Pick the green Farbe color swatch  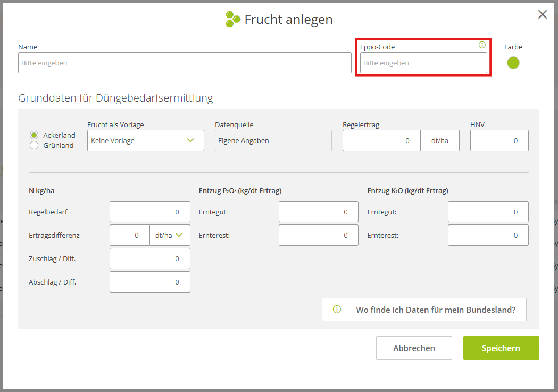[x=513, y=63]
